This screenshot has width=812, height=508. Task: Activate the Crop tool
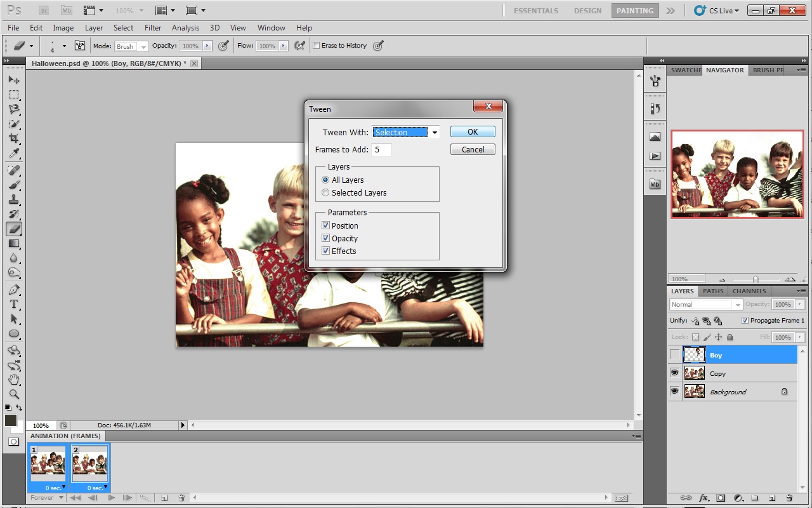coord(14,138)
